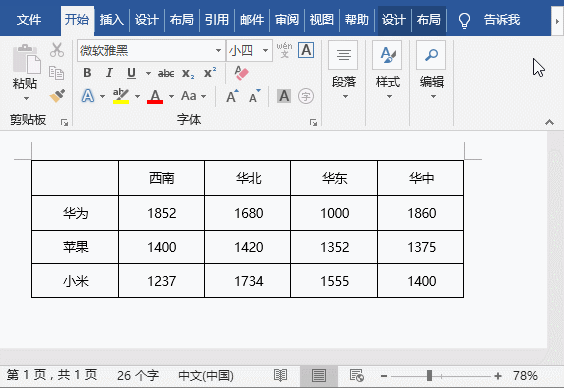Click the zoom out minus button
The height and width of the screenshot is (388, 564).
(x=384, y=376)
